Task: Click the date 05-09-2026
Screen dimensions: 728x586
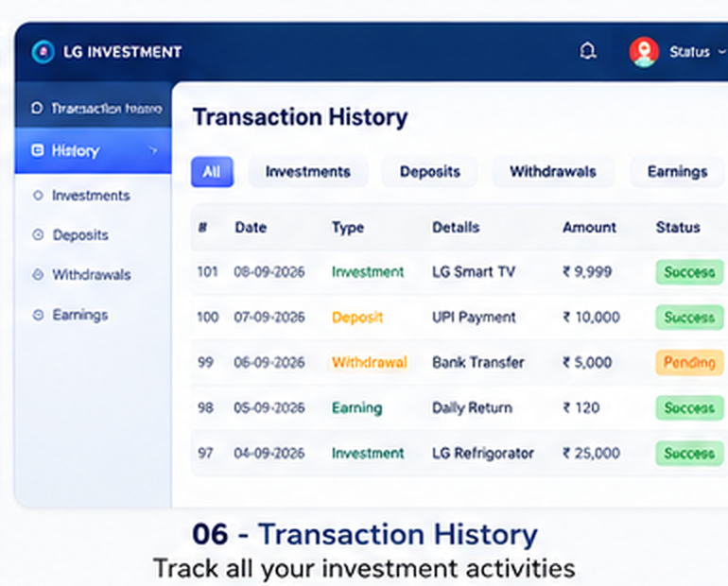Action: coord(269,407)
